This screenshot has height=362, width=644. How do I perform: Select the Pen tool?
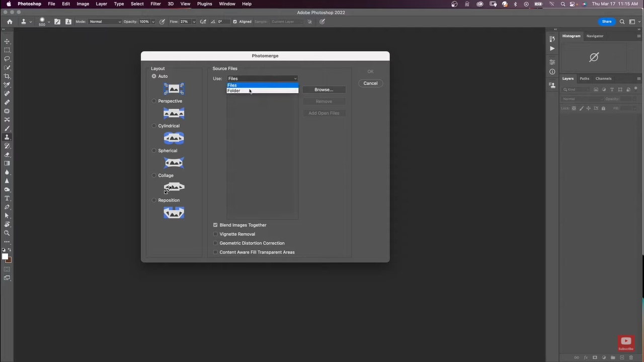[7, 207]
